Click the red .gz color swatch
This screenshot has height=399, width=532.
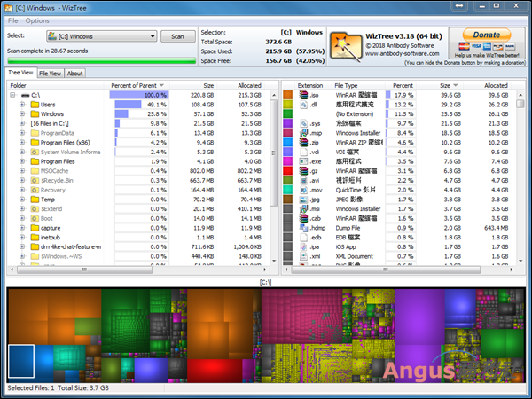(287, 171)
